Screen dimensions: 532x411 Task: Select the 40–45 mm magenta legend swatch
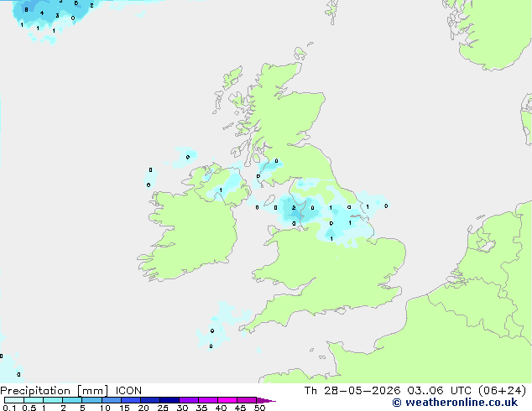tap(227, 400)
